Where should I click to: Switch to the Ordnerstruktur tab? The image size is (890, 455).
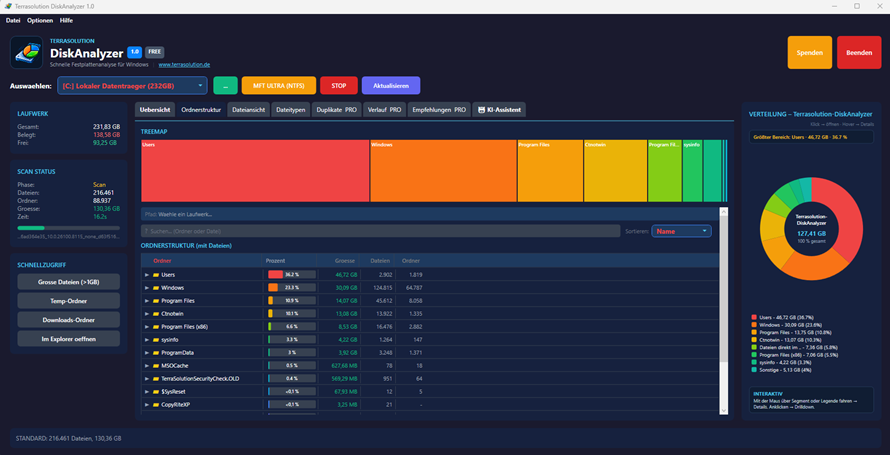coord(201,109)
